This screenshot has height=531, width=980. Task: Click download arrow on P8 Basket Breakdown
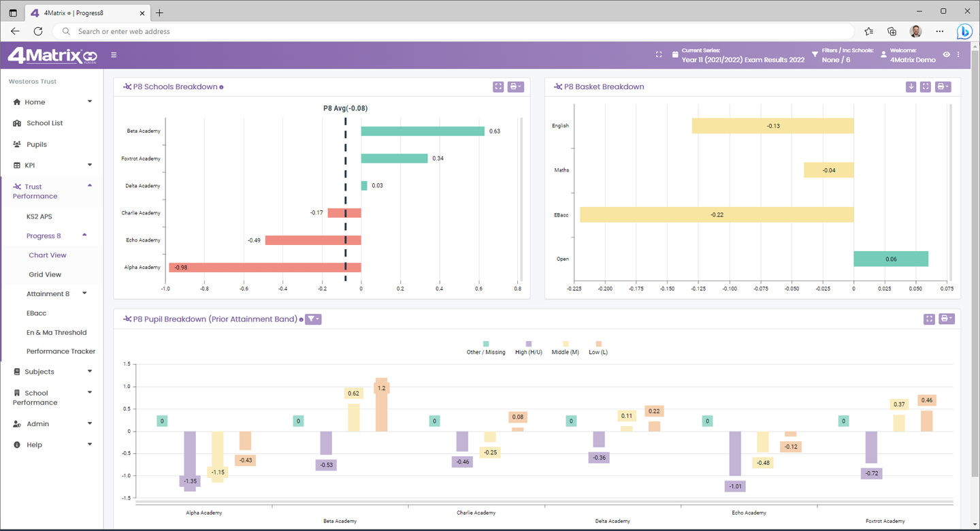(x=911, y=86)
